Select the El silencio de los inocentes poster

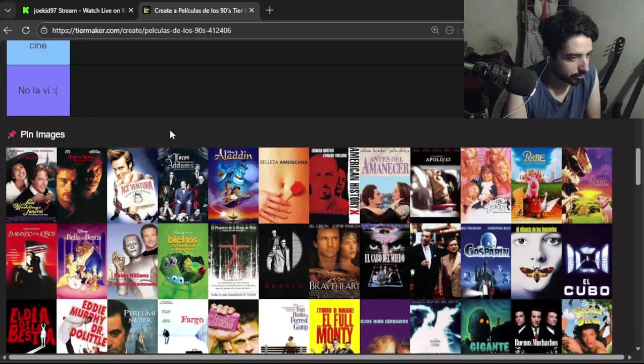pyautogui.click(x=536, y=261)
